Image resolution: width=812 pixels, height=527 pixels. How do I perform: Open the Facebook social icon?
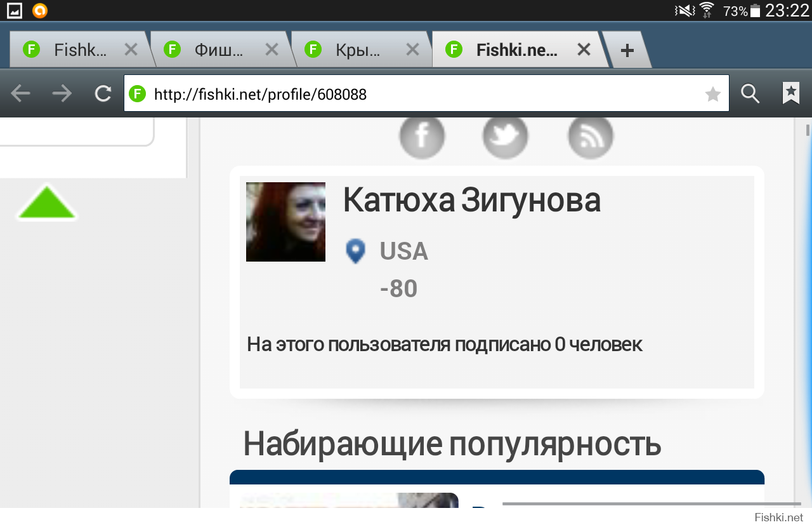(422, 136)
